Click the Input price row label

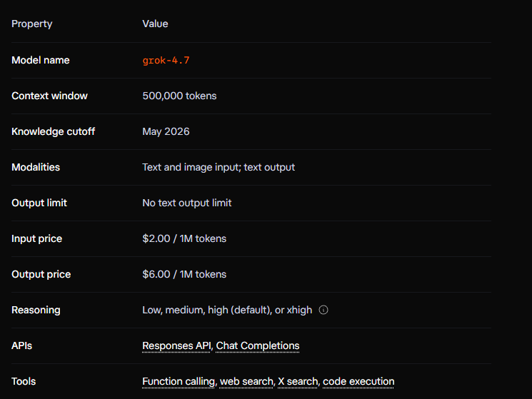36,238
